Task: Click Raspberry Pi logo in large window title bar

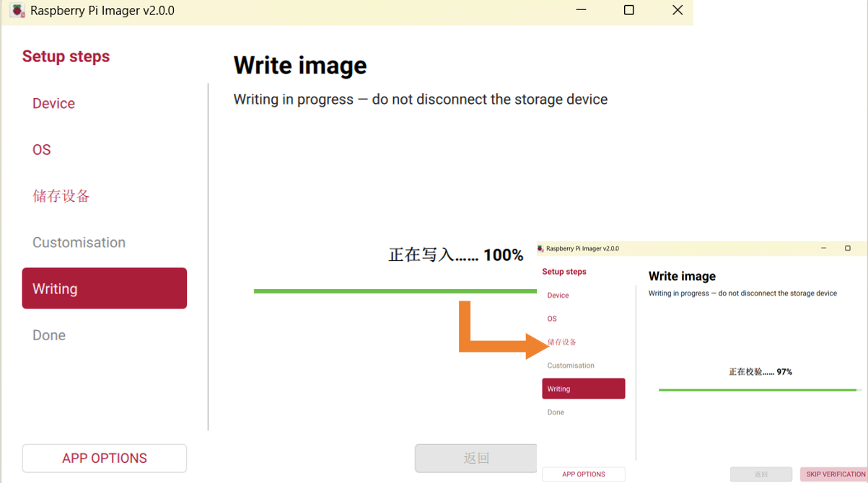Action: pyautogui.click(x=17, y=12)
